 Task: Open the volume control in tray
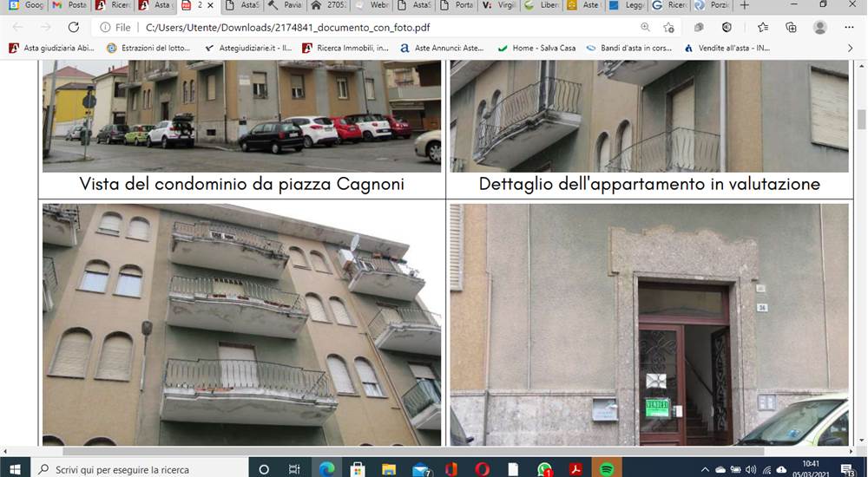point(751,470)
